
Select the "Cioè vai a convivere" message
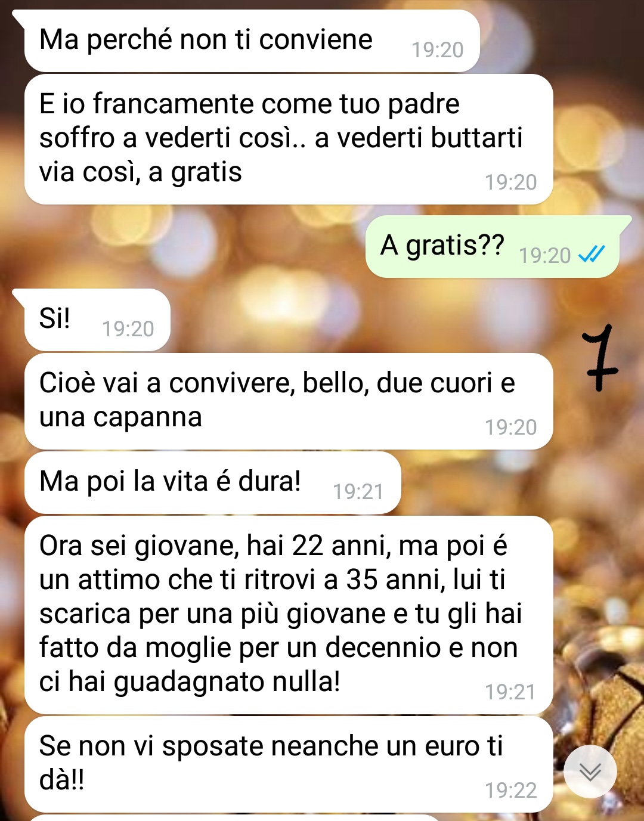[x=289, y=401]
